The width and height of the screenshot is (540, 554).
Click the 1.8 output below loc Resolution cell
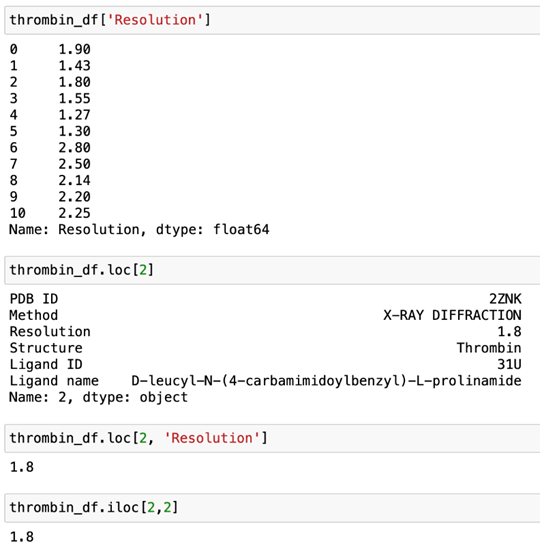(22, 467)
